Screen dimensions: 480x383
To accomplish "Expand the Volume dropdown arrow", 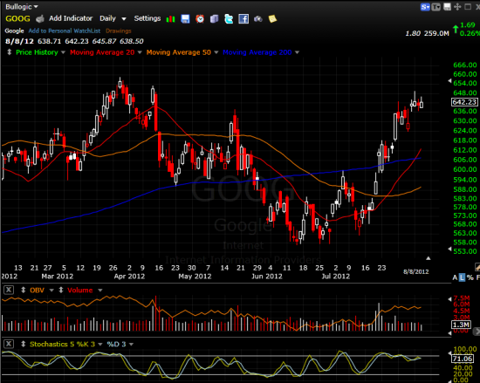I will click(100, 290).
